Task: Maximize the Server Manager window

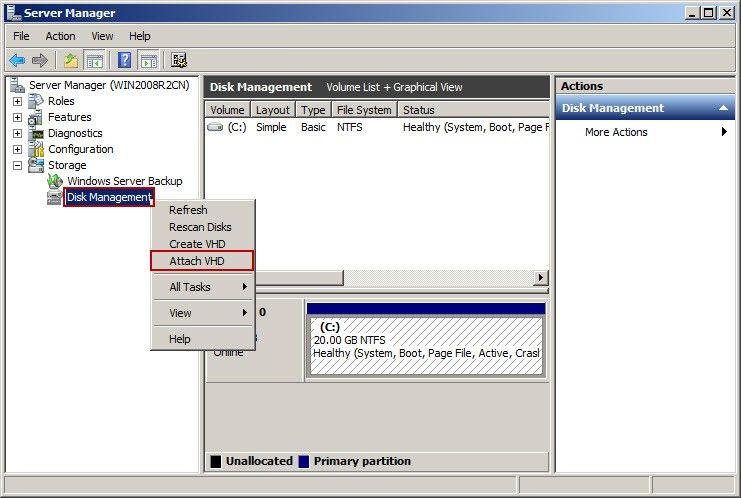Action: point(709,13)
